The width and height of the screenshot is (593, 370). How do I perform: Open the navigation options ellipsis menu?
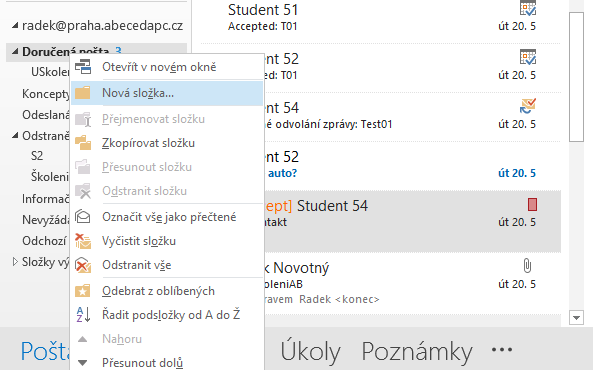(502, 350)
